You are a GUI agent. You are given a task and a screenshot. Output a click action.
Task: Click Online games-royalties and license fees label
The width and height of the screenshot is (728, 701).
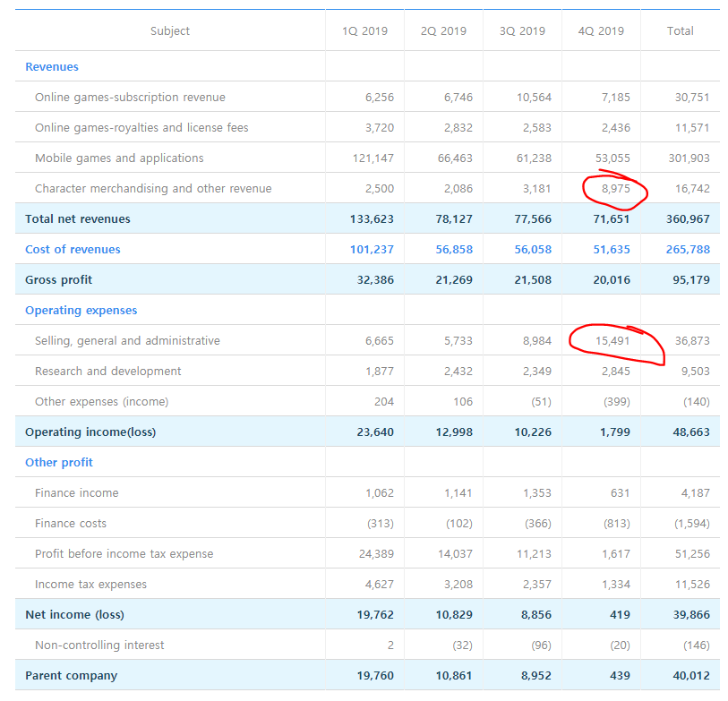(x=141, y=128)
